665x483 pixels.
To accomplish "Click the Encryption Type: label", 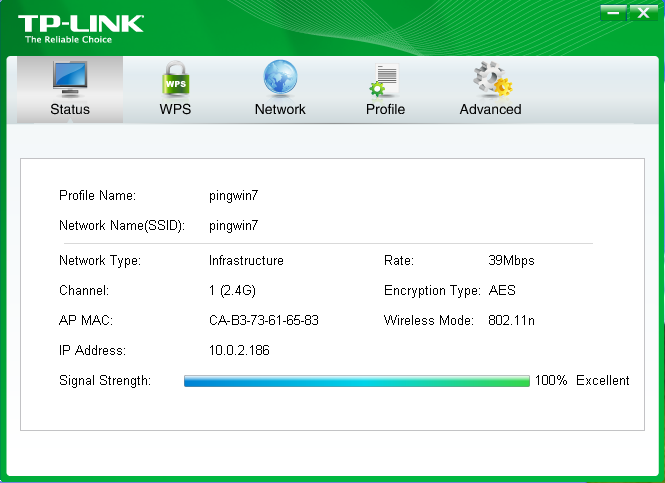I will tap(432, 291).
